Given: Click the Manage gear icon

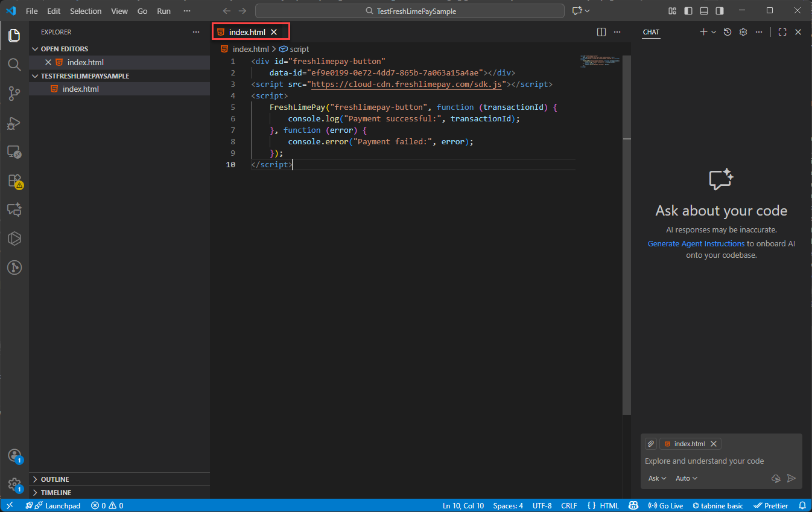Looking at the screenshot, I should coord(14,484).
